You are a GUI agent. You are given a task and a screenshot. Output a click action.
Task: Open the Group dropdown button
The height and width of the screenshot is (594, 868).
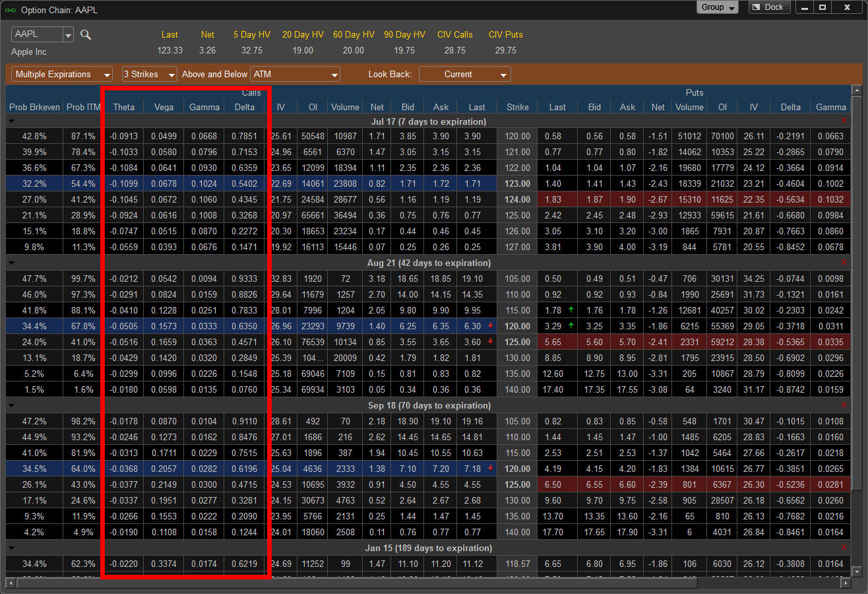(x=718, y=7)
